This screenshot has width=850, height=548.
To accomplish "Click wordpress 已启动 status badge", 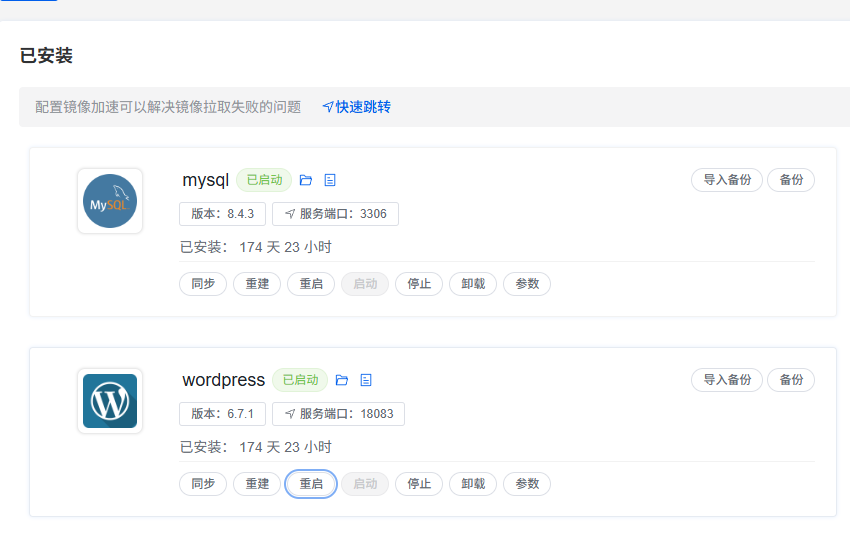I will pyautogui.click(x=300, y=380).
